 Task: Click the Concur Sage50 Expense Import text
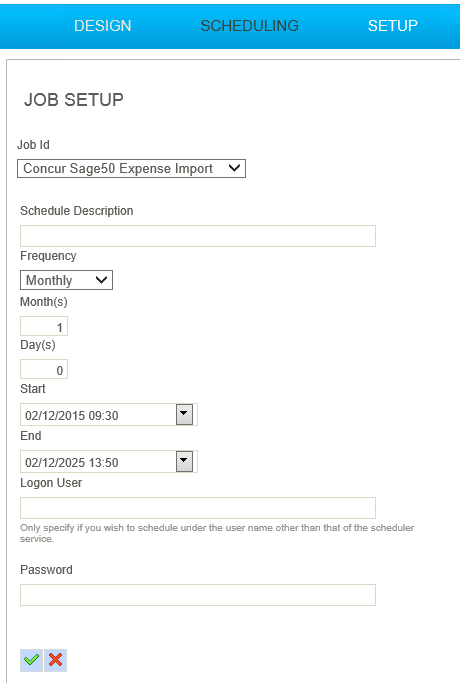pos(118,169)
